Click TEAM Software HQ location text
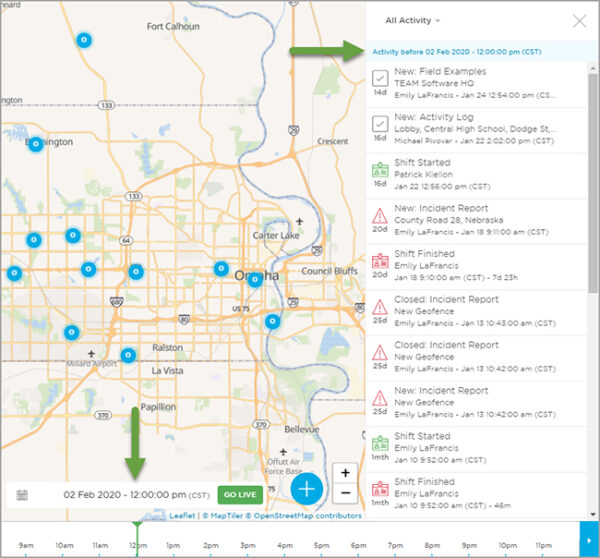 (434, 83)
